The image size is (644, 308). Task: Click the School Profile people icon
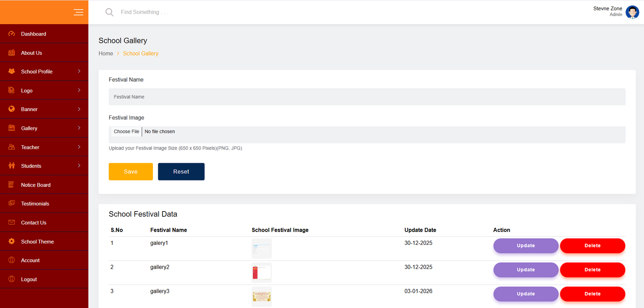coord(12,71)
